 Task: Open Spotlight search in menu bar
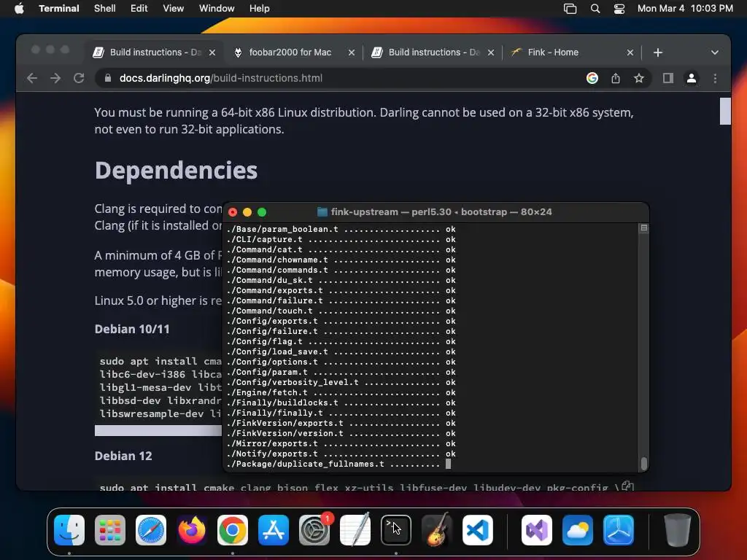tap(595, 9)
